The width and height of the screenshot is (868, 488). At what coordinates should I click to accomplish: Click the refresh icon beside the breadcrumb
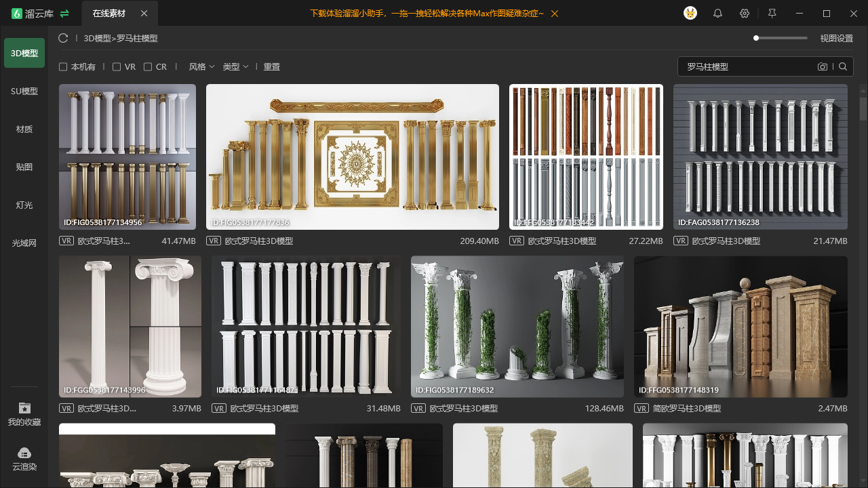coord(63,38)
